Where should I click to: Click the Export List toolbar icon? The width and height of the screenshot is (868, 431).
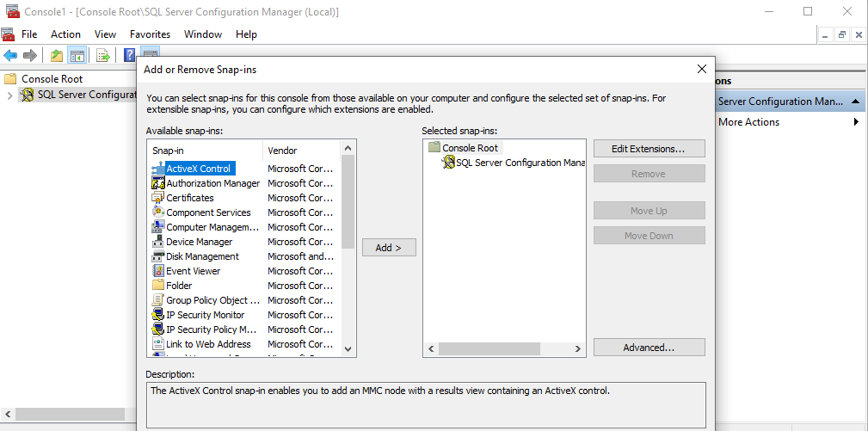pyautogui.click(x=103, y=55)
